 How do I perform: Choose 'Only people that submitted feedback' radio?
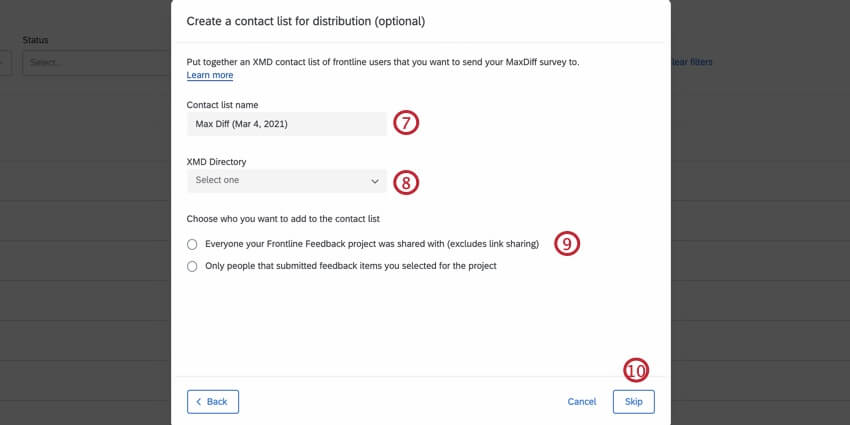tap(192, 266)
